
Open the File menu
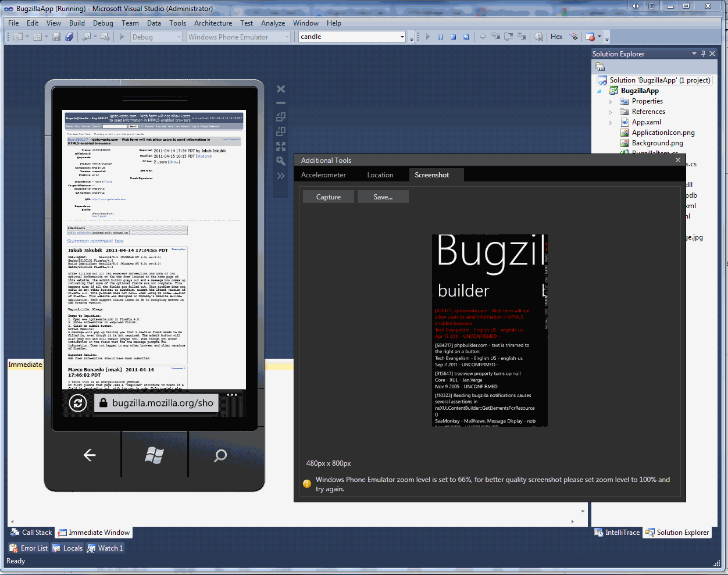pyautogui.click(x=13, y=23)
